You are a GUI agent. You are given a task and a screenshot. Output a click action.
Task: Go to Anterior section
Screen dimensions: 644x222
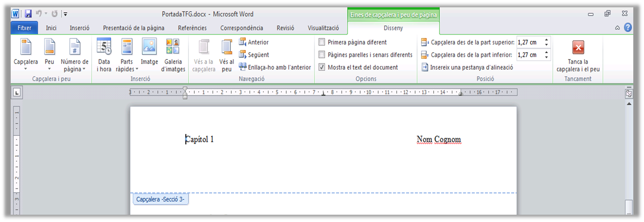[x=254, y=42]
